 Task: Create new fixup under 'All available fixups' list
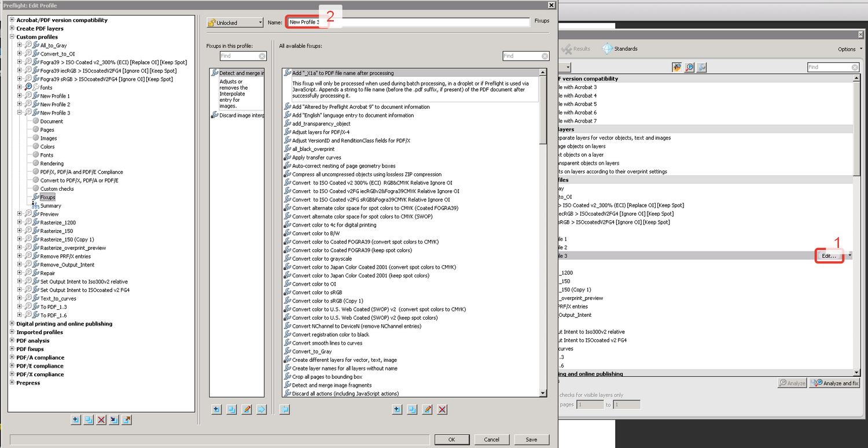pos(397,409)
